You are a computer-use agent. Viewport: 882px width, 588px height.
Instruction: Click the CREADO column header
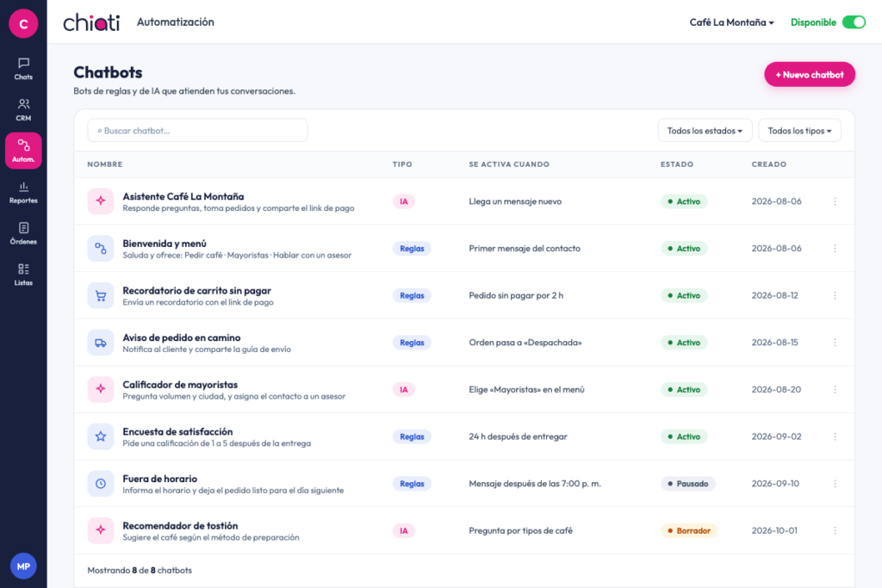click(769, 164)
